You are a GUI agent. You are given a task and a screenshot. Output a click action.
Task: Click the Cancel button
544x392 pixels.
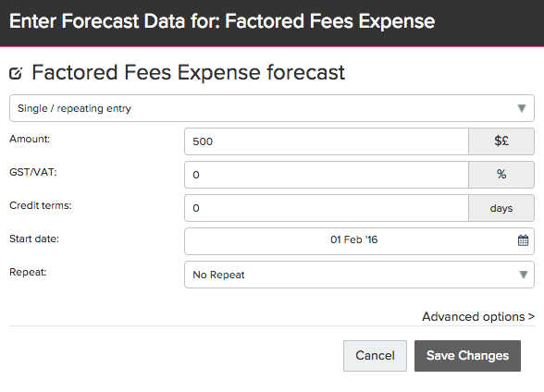375,356
